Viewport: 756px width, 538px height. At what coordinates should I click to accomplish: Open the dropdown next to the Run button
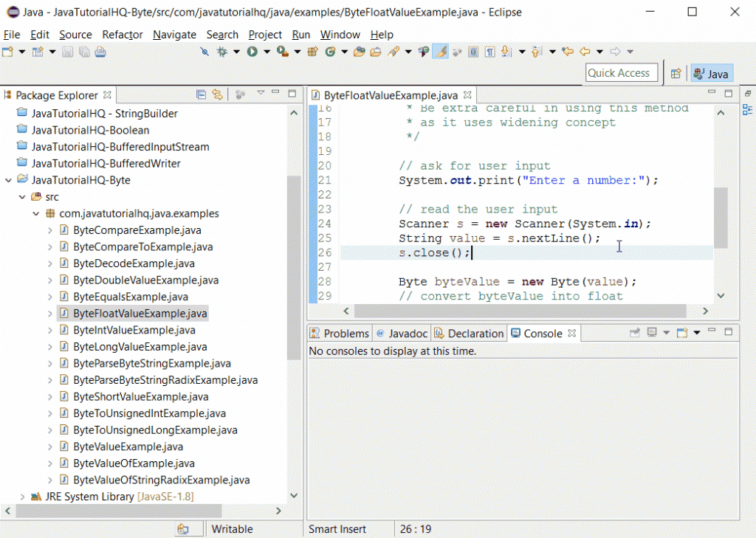(267, 52)
